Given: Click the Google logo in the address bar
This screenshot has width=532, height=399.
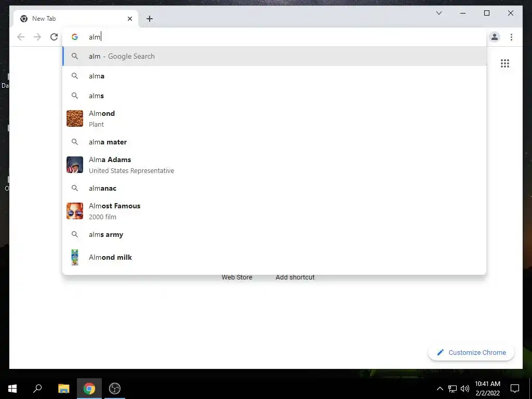Looking at the screenshot, I should [75, 37].
